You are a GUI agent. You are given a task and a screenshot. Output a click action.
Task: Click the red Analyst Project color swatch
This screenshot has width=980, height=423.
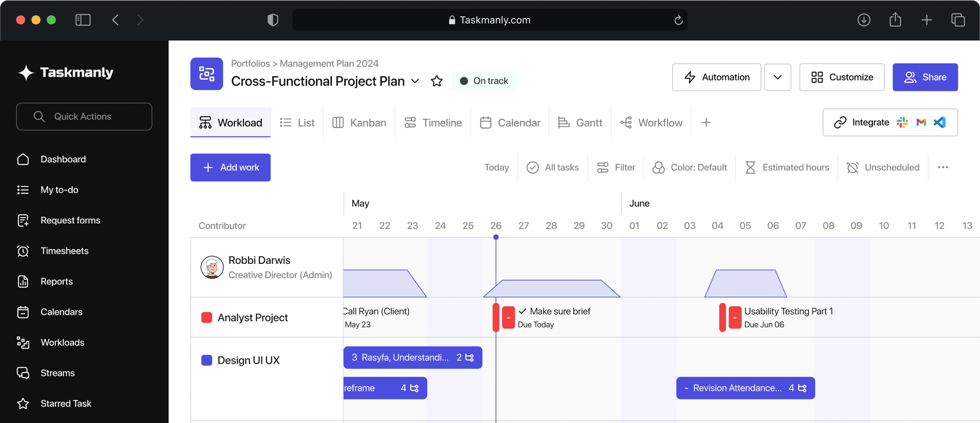207,317
